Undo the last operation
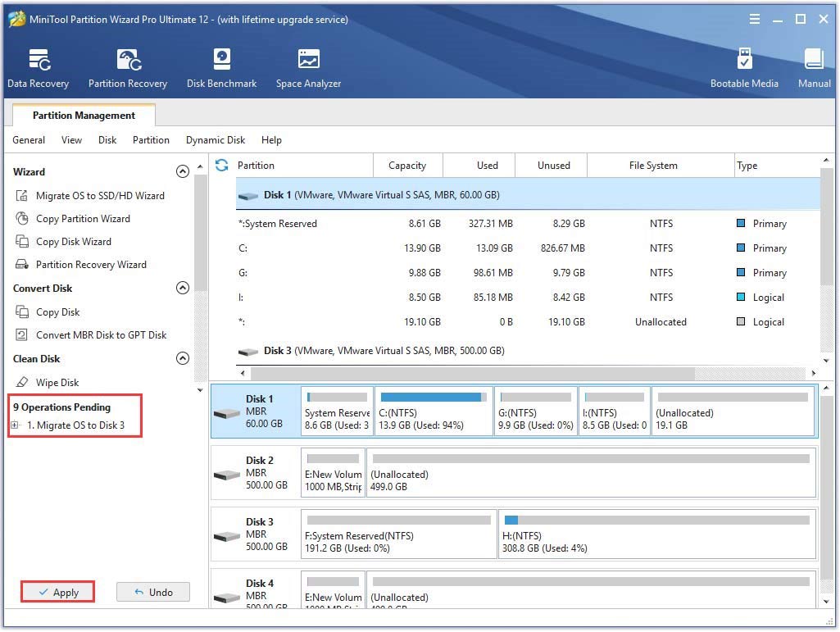Screen dimensions: 840x632 click(153, 591)
